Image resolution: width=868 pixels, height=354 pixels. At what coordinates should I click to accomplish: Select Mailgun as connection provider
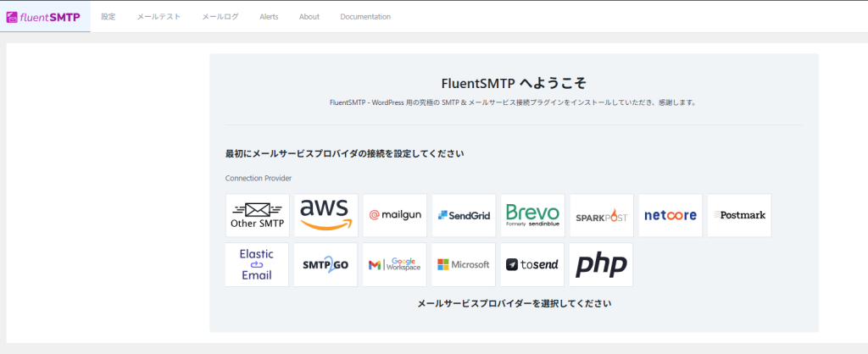pyautogui.click(x=395, y=215)
